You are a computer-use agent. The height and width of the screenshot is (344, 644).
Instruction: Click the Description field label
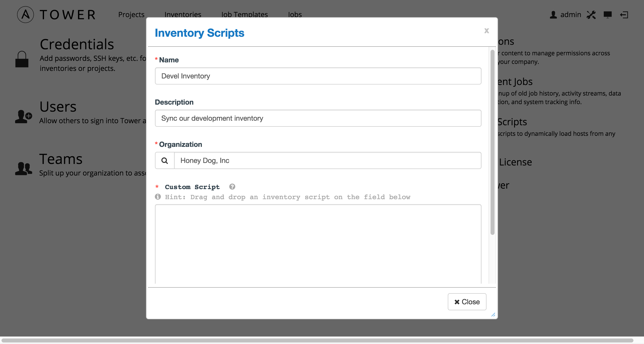pyautogui.click(x=174, y=102)
